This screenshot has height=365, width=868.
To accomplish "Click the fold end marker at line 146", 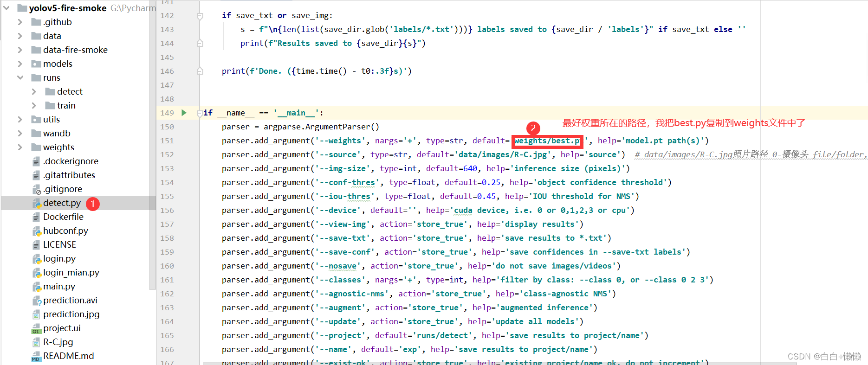I will click(200, 71).
